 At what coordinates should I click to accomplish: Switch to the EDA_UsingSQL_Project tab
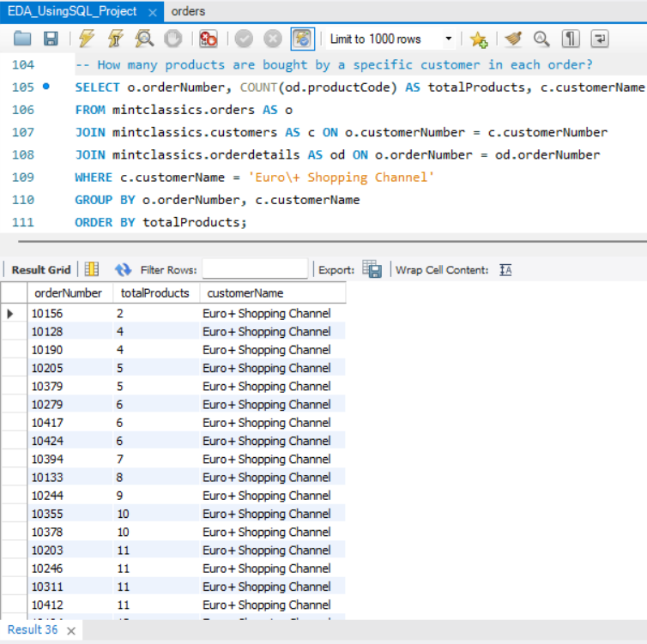pyautogui.click(x=72, y=11)
